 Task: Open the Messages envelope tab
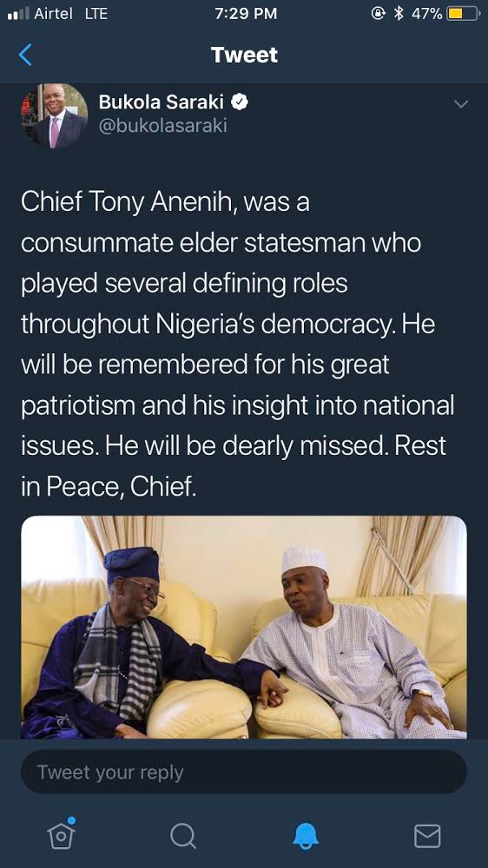(x=427, y=836)
